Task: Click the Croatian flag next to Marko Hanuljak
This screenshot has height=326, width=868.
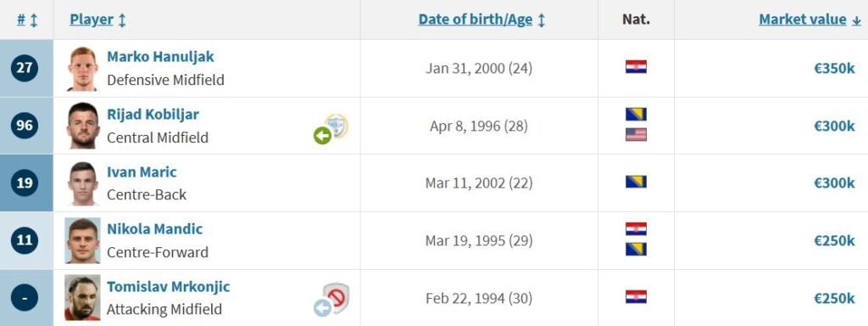Action: coord(636,67)
